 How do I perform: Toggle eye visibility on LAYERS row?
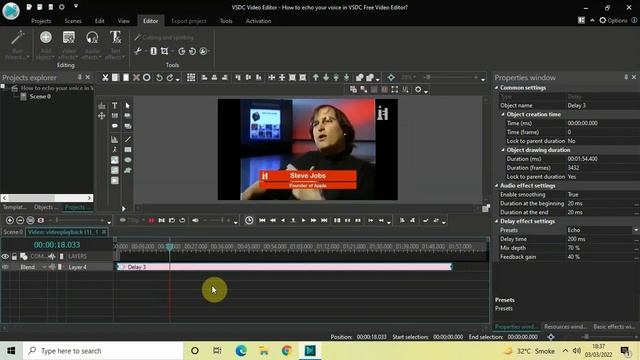[x=5, y=256]
